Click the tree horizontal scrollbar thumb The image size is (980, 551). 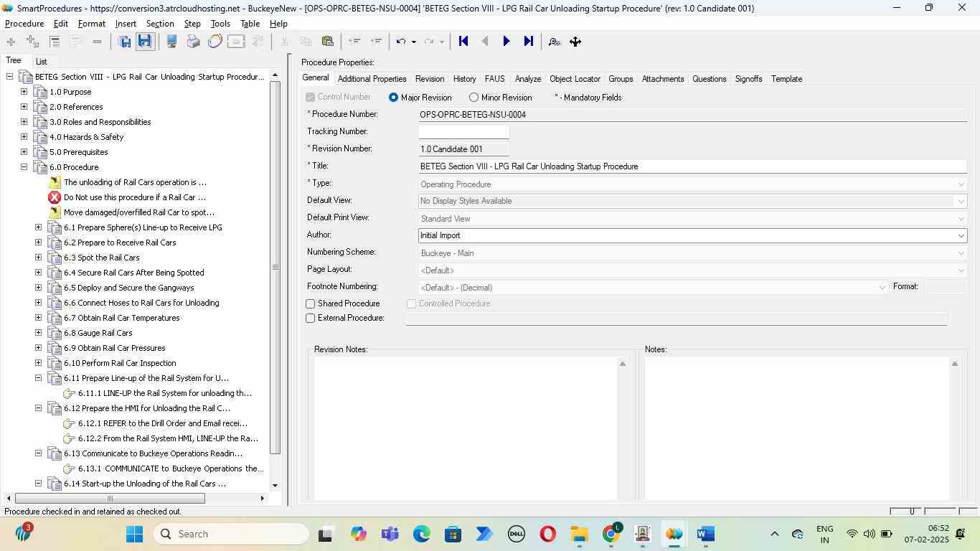pyautogui.click(x=110, y=498)
